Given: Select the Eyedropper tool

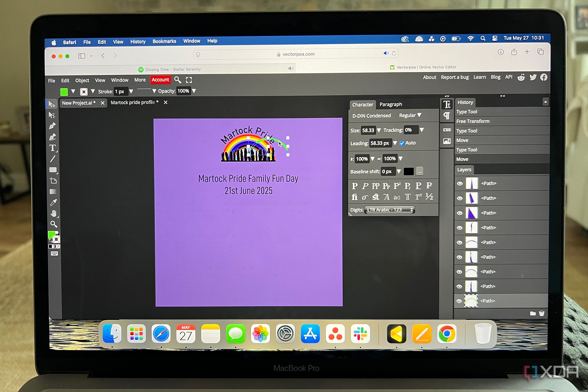Looking at the screenshot, I should click(x=53, y=202).
